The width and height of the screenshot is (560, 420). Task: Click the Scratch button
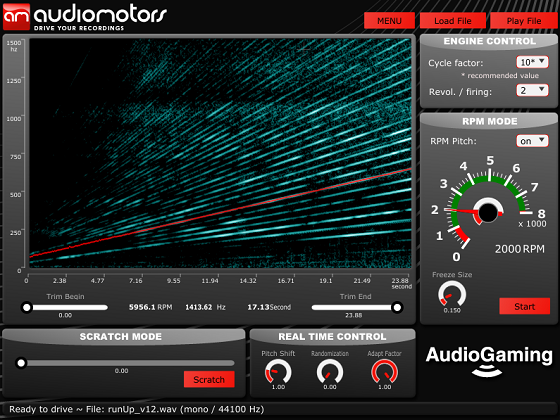(209, 379)
